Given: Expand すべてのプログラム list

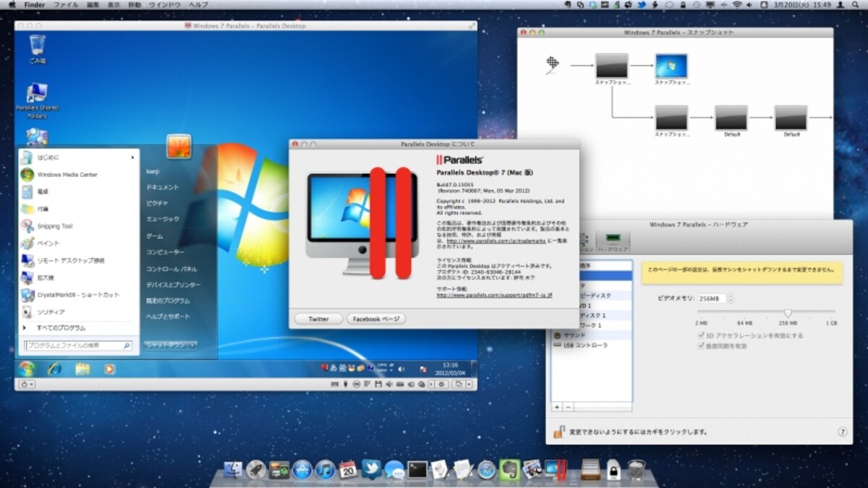Looking at the screenshot, I should point(59,328).
